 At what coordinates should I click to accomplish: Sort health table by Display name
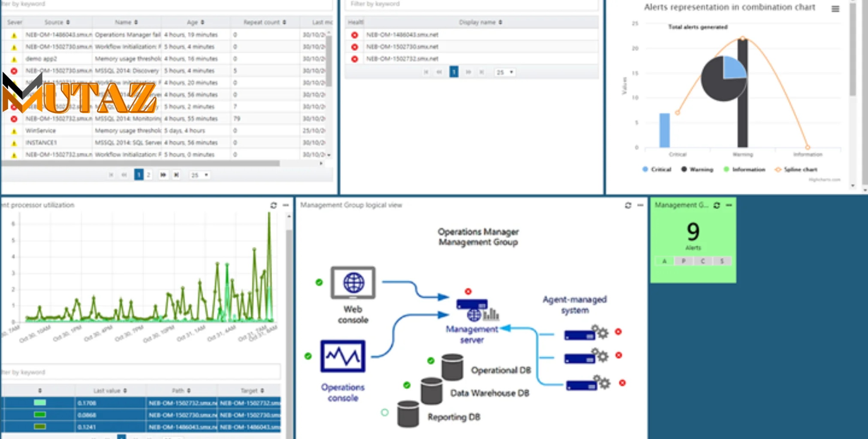point(480,22)
